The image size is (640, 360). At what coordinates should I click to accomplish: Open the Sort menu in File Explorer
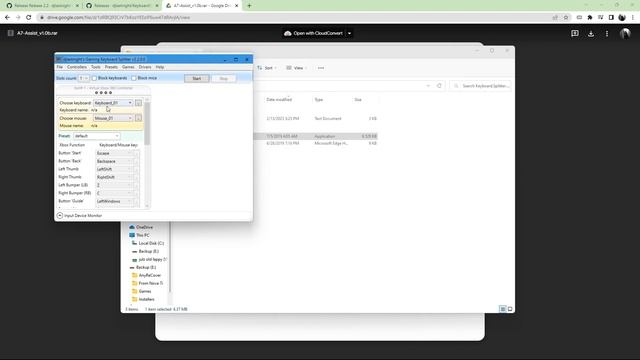(267, 68)
